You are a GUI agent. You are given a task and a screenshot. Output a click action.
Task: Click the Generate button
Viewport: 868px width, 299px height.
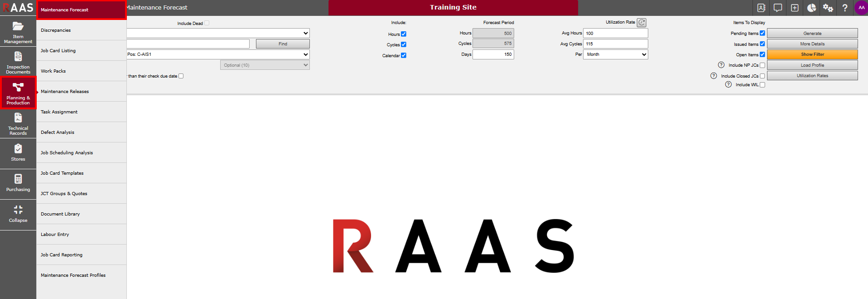pos(812,34)
